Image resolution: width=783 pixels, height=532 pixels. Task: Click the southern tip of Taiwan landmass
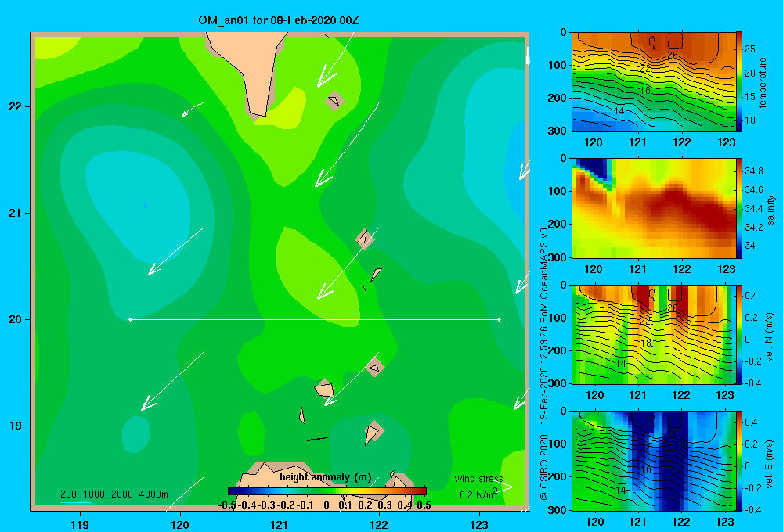click(258, 116)
